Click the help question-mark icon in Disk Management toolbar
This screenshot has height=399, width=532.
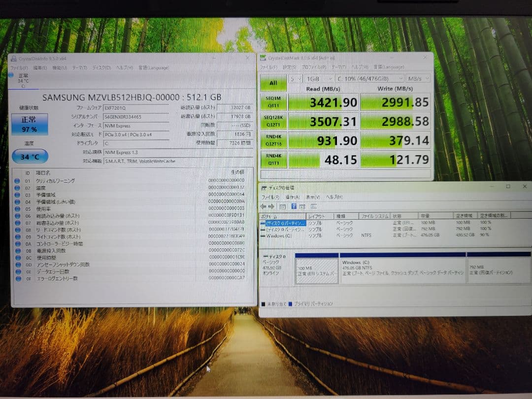[x=294, y=206]
